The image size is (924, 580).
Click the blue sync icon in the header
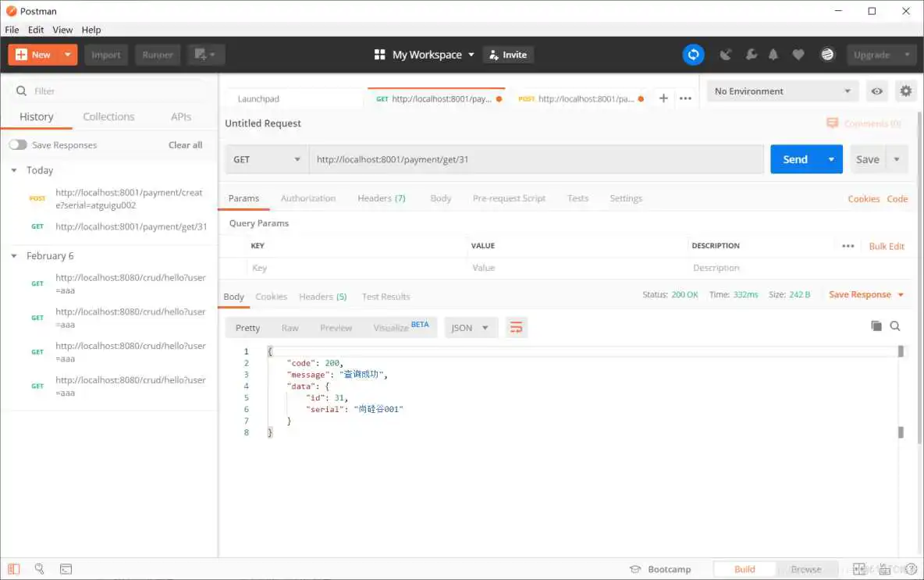point(693,55)
